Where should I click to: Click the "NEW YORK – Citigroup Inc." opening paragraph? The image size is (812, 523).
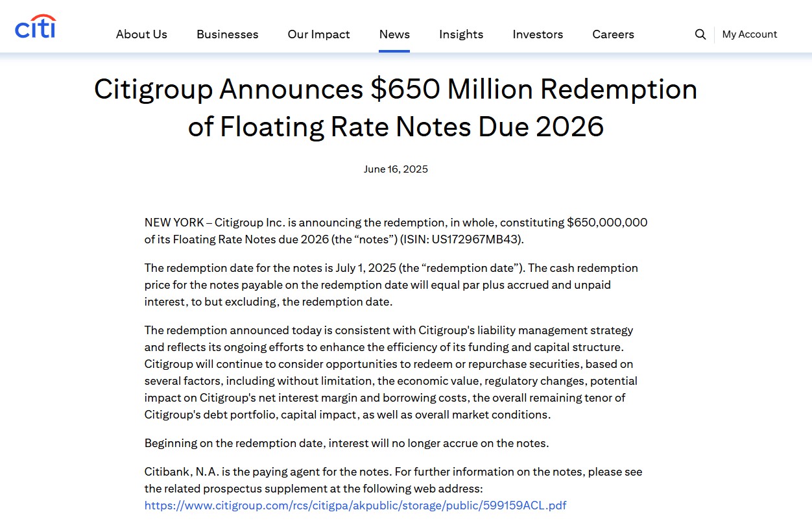coord(396,231)
